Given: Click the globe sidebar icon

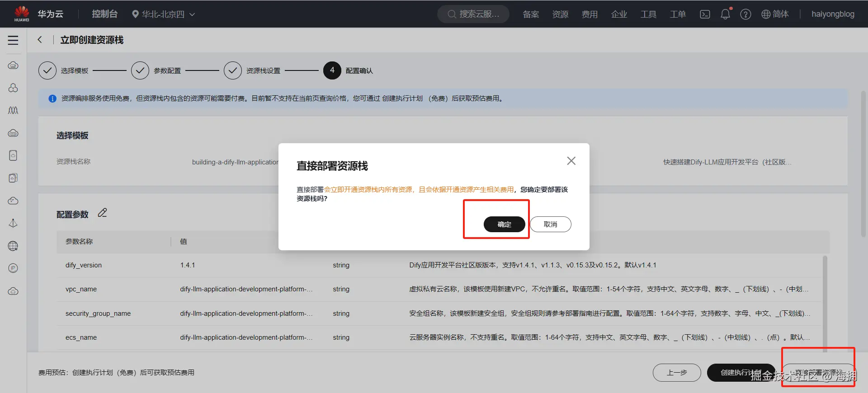Looking at the screenshot, I should (x=13, y=246).
